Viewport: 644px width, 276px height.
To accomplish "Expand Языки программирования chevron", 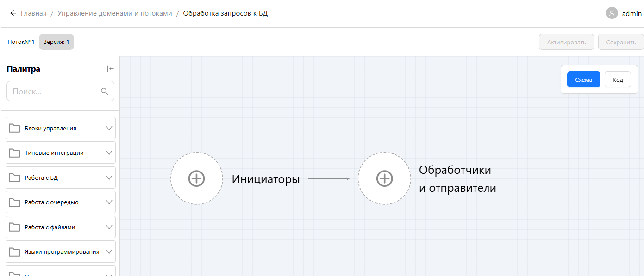I will [x=109, y=251].
